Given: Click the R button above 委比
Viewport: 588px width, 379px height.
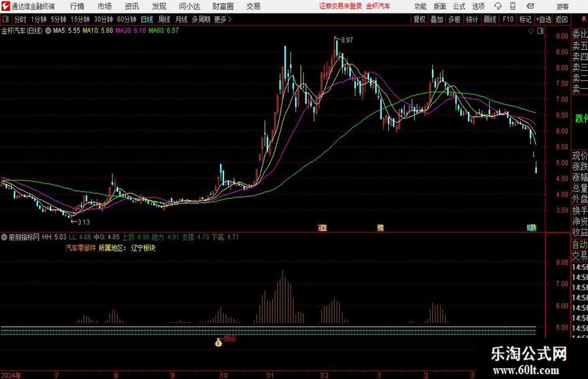Looking at the screenshot, I should pos(584,19).
